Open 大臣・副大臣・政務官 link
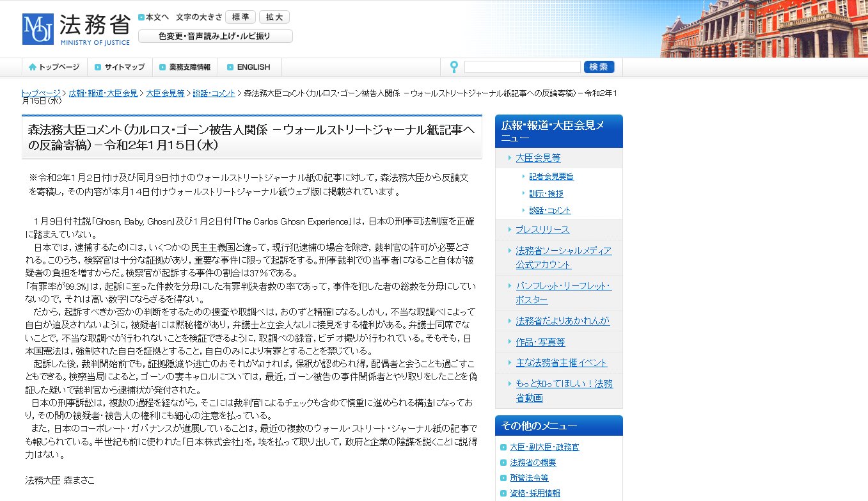 click(x=544, y=447)
